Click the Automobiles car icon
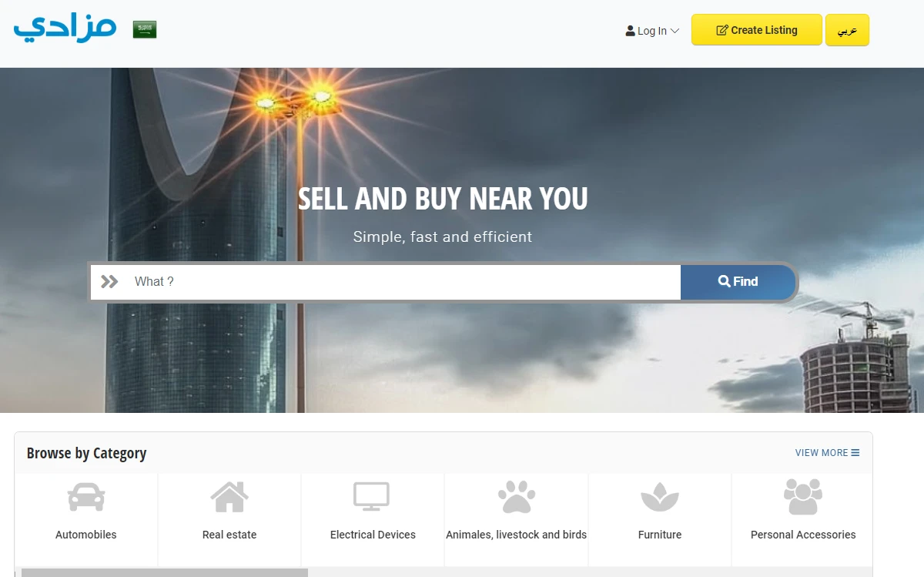Screen dimensions: 924x577 [x=86, y=497]
